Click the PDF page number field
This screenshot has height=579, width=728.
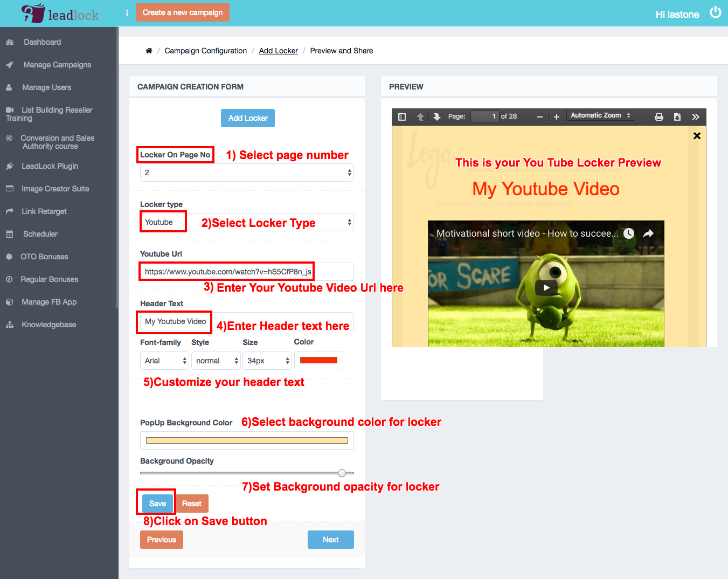tap(484, 116)
